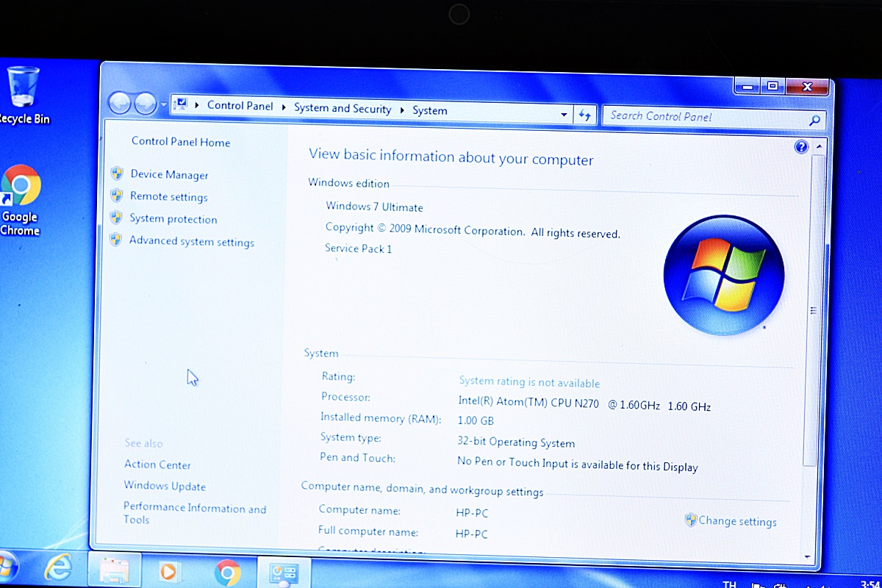Click the Forward navigation arrow button
The width and height of the screenshot is (882, 588).
[x=146, y=104]
